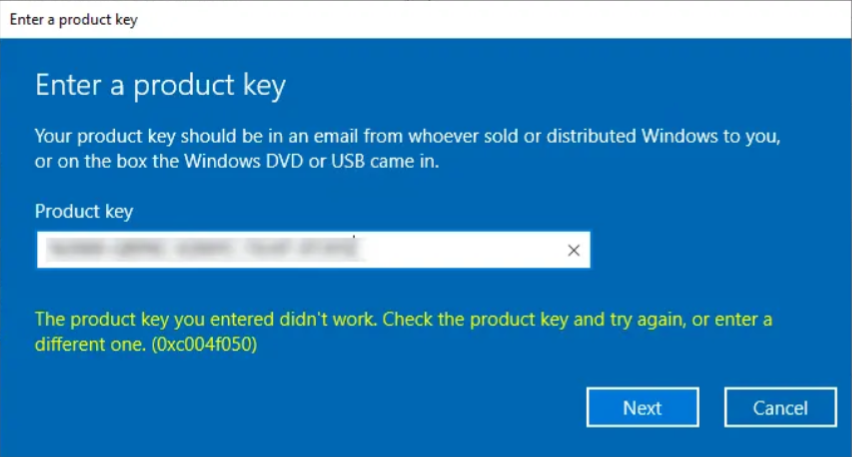
Task: Click the 'Product key' field label
Action: (x=84, y=211)
